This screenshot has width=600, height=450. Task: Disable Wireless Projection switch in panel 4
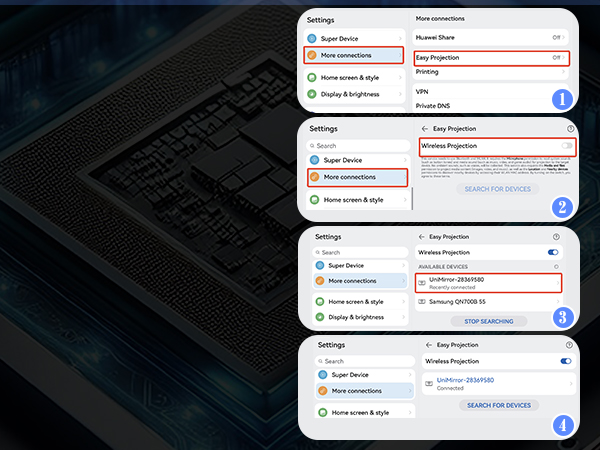click(x=566, y=360)
